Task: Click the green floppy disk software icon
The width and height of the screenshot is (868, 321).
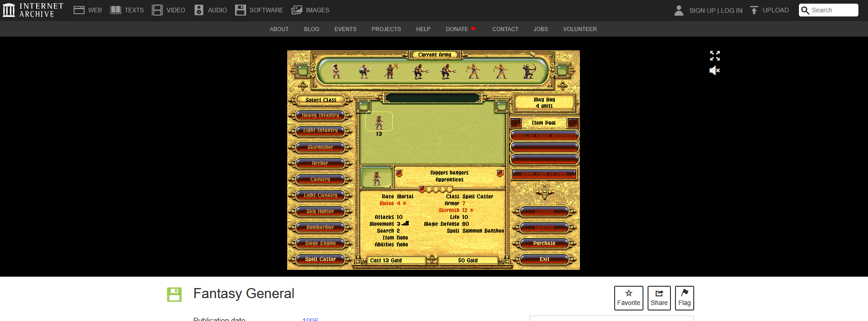Action: [x=174, y=294]
